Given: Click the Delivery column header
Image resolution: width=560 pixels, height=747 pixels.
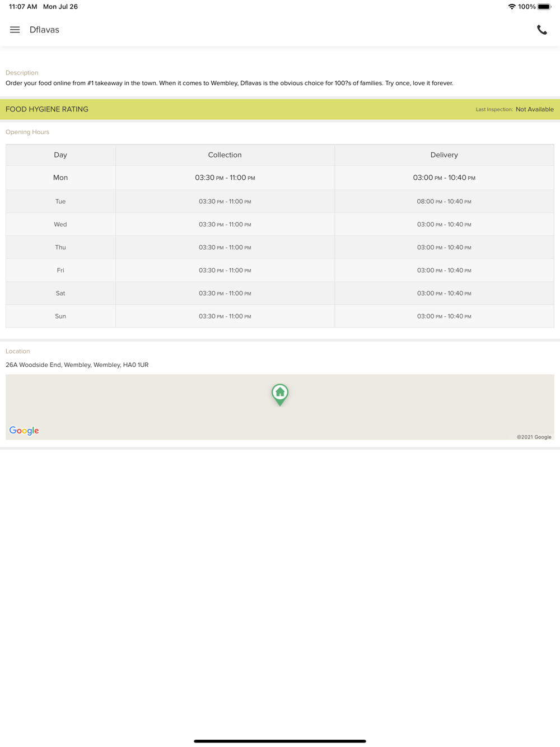Looking at the screenshot, I should (x=444, y=155).
